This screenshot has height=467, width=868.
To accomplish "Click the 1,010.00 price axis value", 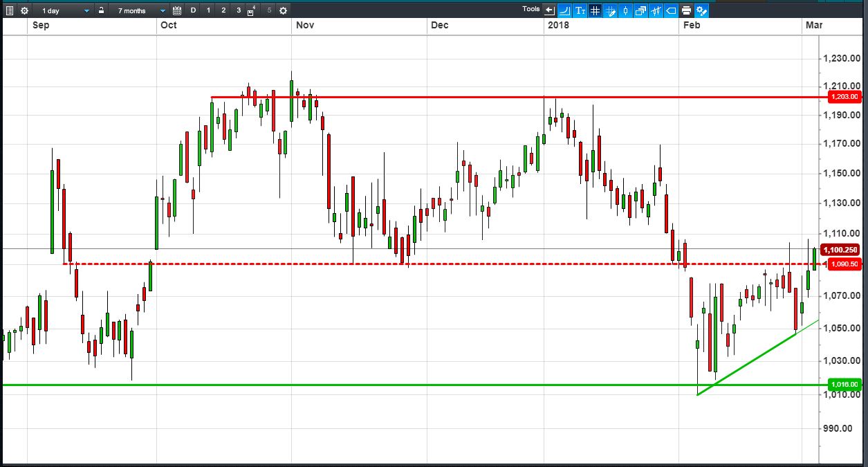I will coord(842,394).
